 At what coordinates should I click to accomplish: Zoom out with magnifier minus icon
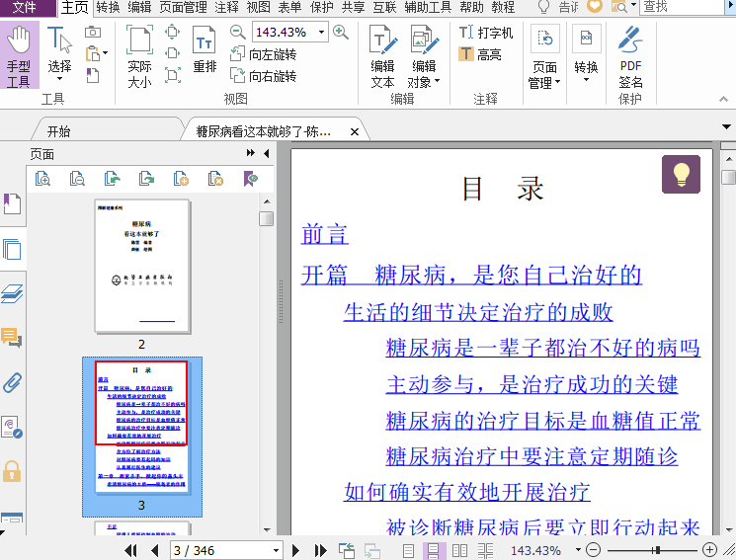pos(238,32)
